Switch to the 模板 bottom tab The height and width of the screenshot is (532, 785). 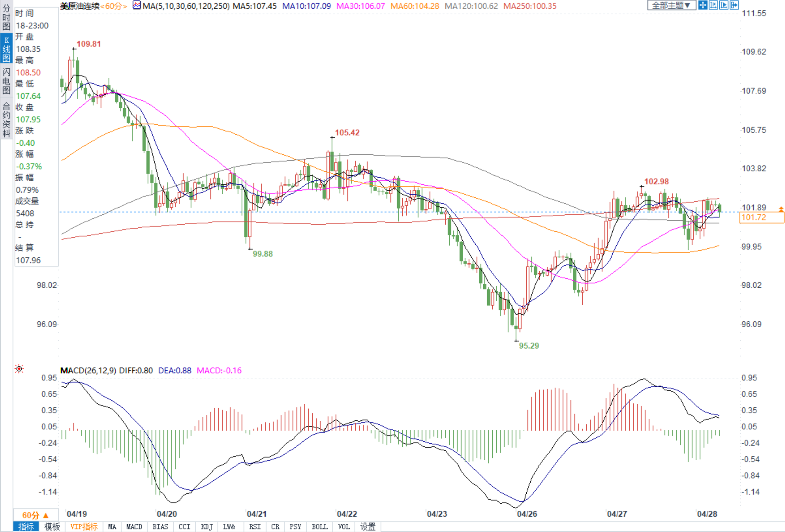click(52, 527)
